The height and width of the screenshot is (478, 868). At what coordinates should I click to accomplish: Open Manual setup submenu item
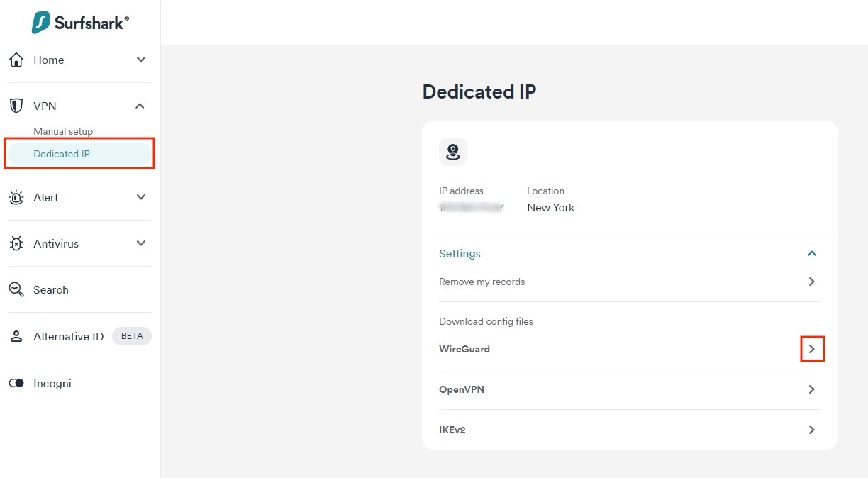(x=63, y=131)
